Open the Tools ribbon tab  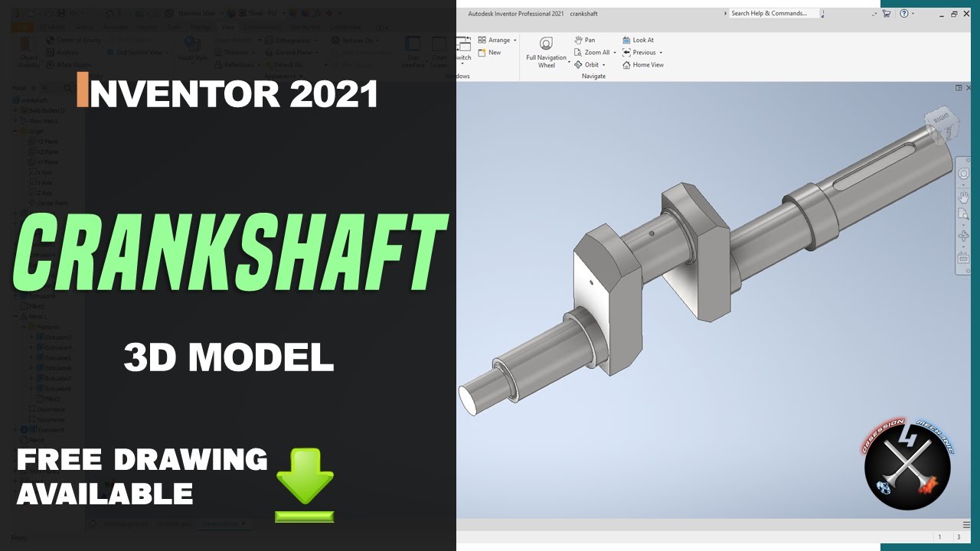coord(174,27)
